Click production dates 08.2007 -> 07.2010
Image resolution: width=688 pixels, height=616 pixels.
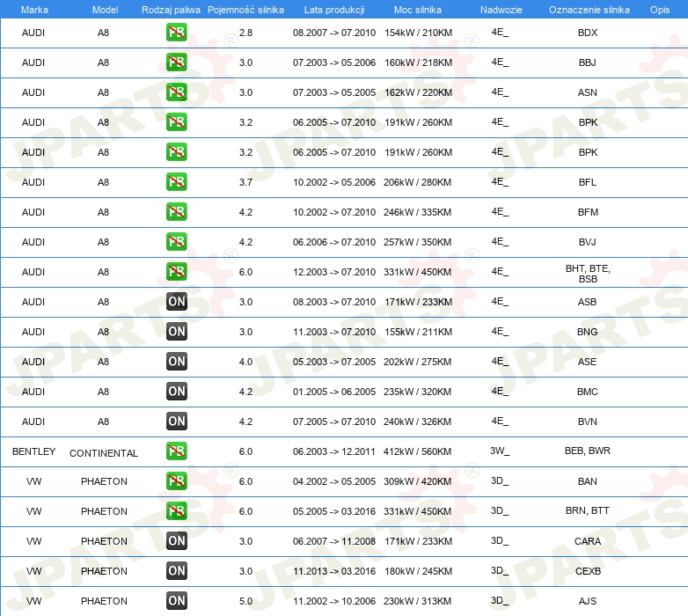334,33
